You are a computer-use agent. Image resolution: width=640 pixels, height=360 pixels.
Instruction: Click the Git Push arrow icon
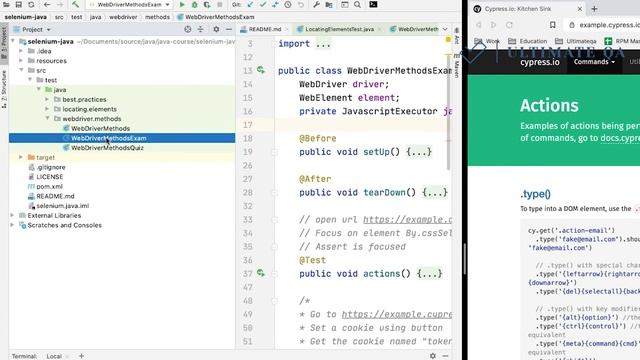(275, 4)
